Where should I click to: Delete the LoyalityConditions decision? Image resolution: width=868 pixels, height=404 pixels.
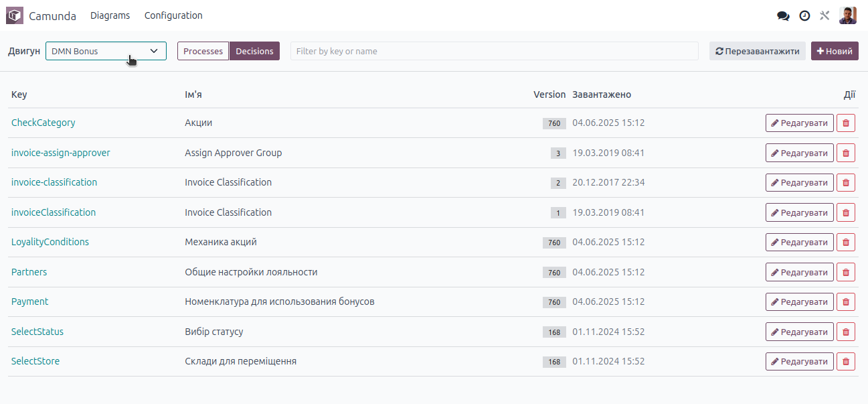(846, 242)
